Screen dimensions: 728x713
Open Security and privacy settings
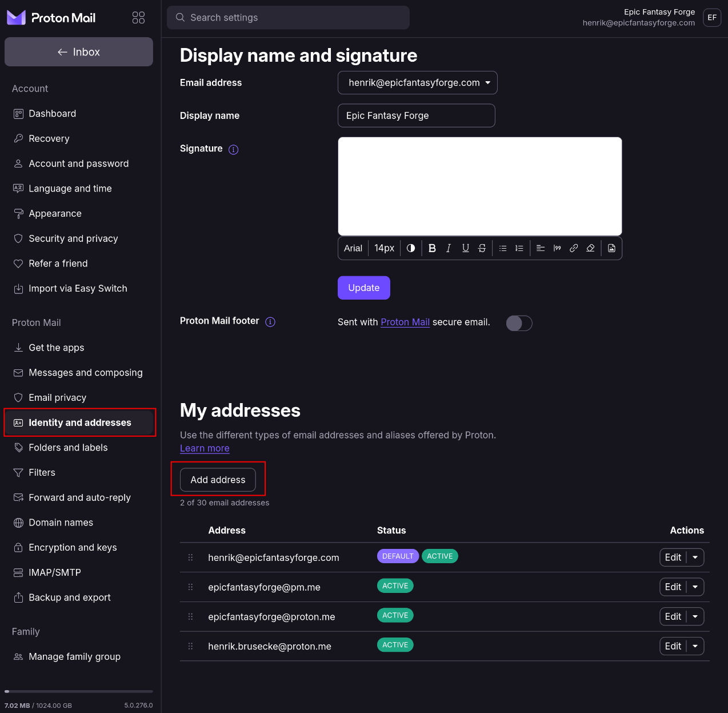(x=73, y=238)
